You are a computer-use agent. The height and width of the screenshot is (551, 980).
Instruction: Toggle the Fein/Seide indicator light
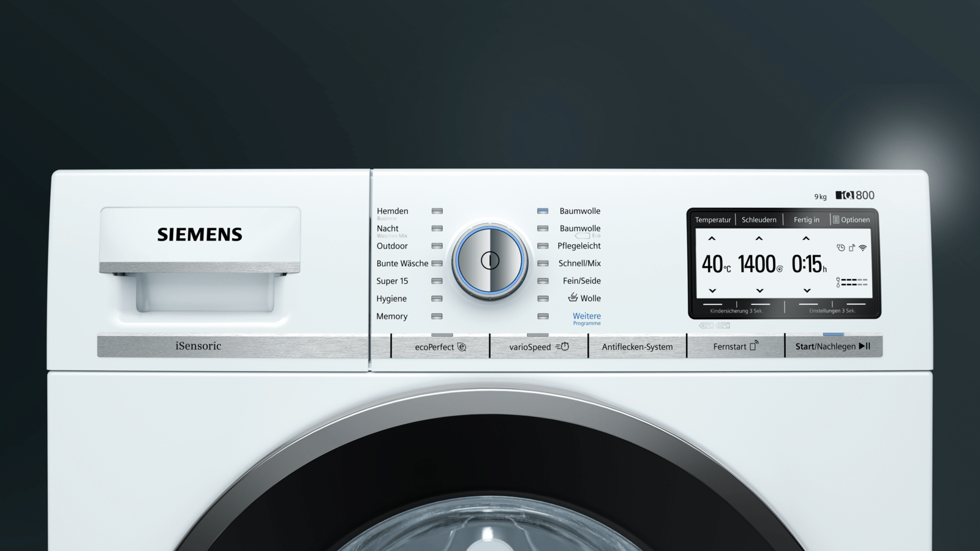tap(543, 281)
